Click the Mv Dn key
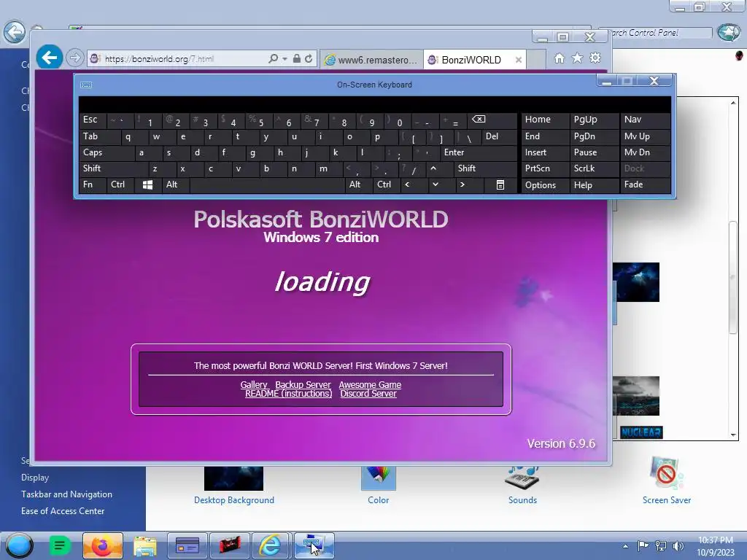Screen dimensions: 747x560 (645, 152)
